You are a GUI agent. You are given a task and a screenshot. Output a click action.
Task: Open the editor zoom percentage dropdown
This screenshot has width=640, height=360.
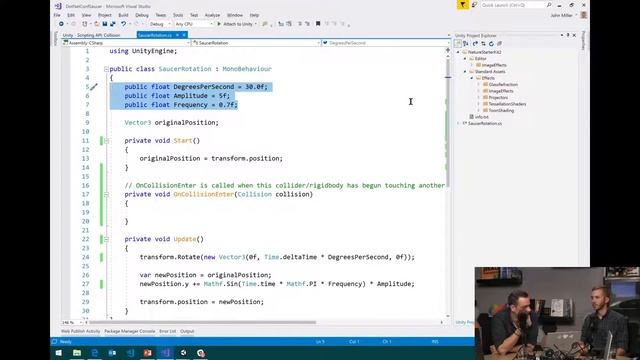tap(71, 322)
